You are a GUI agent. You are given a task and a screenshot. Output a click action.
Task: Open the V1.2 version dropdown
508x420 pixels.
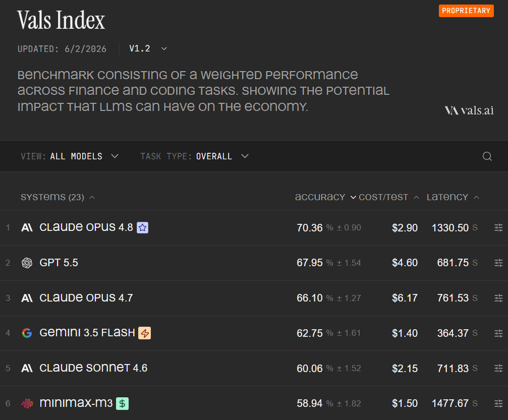pos(148,48)
